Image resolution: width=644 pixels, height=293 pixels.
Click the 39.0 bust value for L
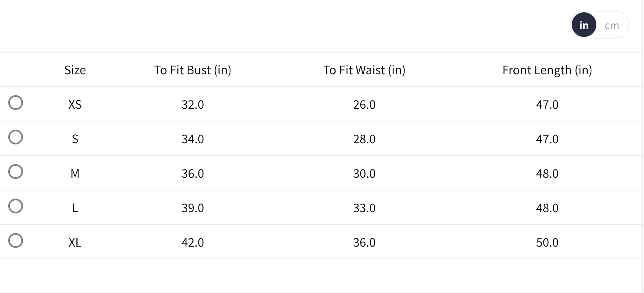point(193,208)
